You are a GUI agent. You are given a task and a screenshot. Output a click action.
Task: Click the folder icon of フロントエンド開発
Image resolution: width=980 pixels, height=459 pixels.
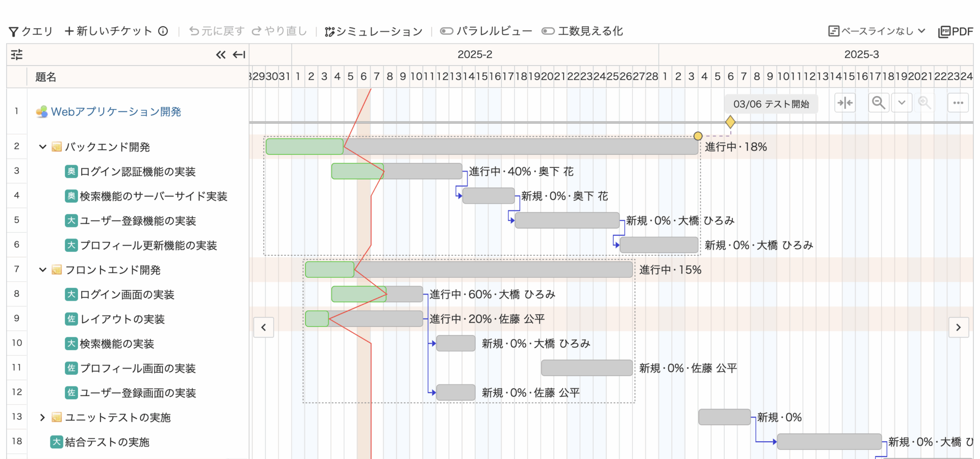[x=57, y=270]
